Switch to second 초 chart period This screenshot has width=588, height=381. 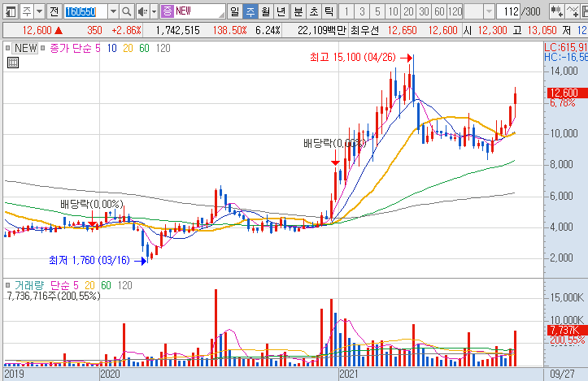[x=313, y=11]
